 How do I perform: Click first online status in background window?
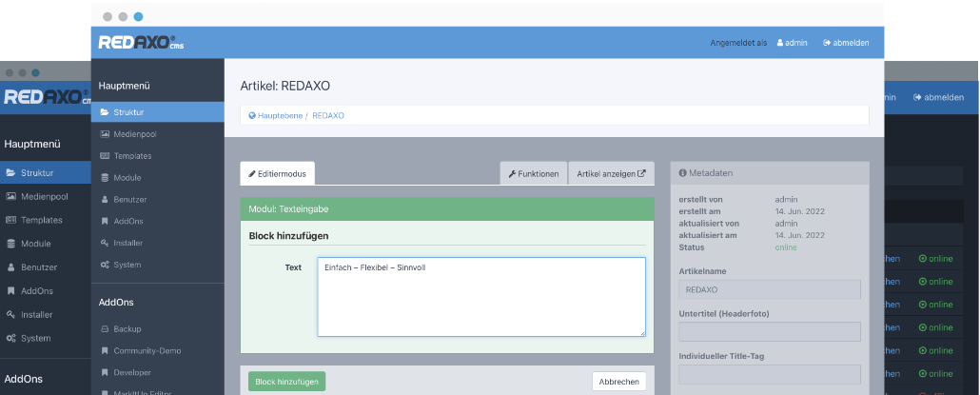(935, 259)
